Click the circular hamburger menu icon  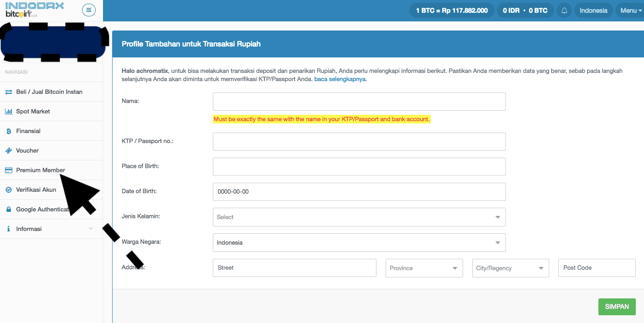[89, 10]
